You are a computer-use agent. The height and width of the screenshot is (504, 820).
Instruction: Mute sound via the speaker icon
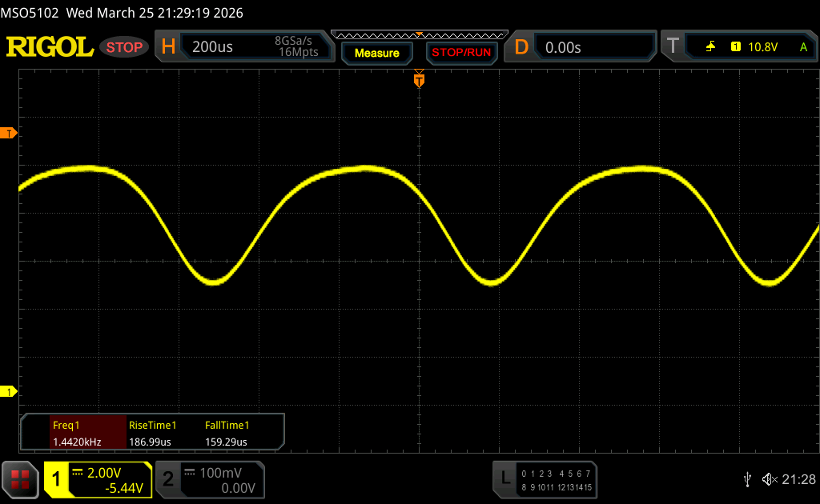[769, 478]
